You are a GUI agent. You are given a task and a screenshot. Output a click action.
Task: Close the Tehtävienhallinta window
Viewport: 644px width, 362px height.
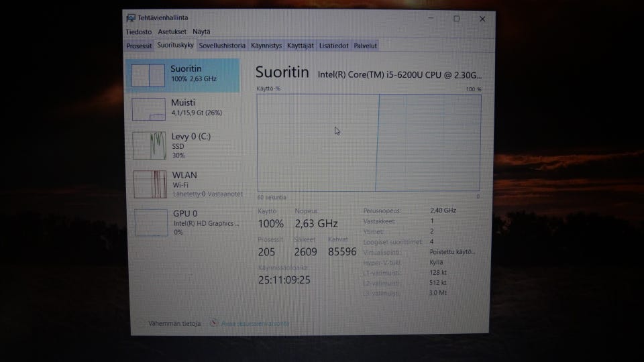(482, 19)
